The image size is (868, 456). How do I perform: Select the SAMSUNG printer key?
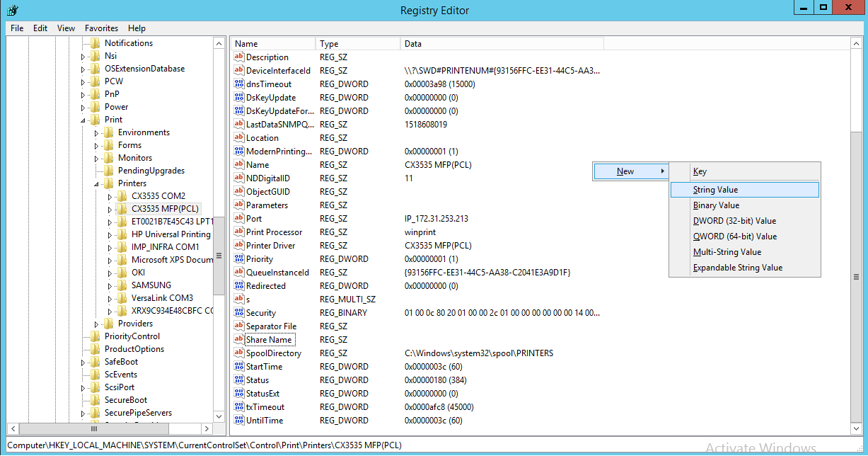tap(151, 285)
